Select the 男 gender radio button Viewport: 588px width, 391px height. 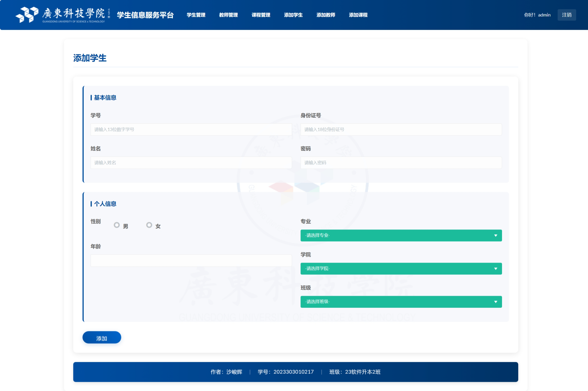[117, 225]
